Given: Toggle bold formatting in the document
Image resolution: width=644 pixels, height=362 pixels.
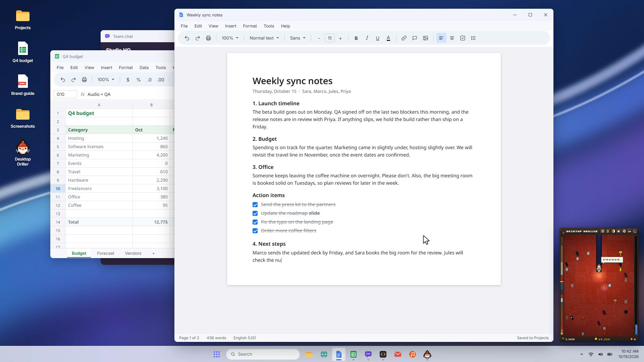Looking at the screenshot, I should [x=356, y=38].
